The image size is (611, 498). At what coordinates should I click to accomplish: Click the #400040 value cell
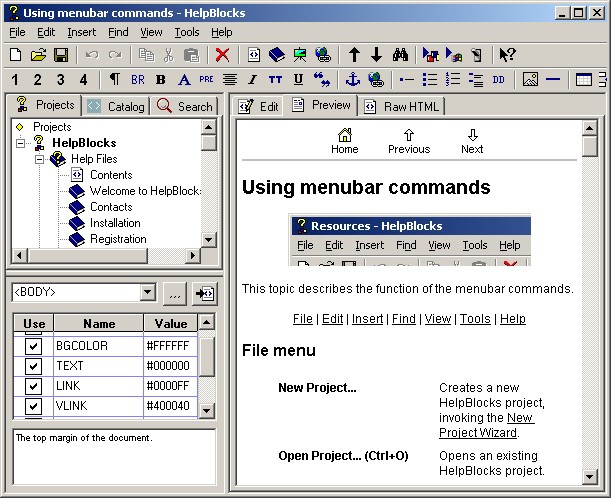(x=170, y=406)
